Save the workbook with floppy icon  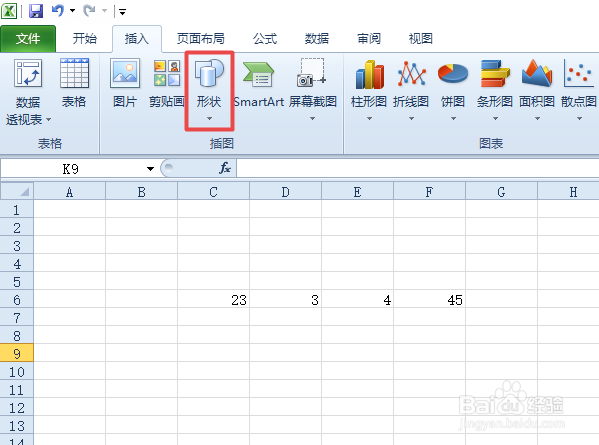[x=36, y=11]
